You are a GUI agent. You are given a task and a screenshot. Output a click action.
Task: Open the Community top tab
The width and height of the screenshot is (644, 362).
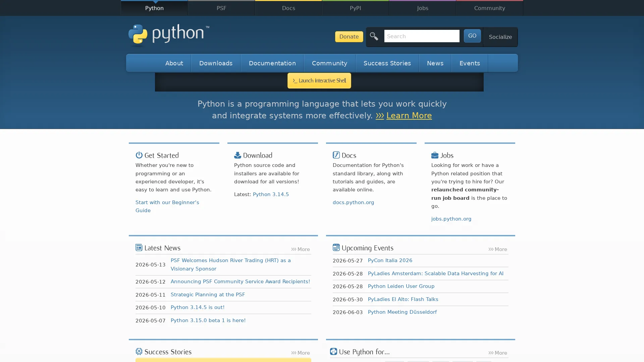click(x=490, y=8)
